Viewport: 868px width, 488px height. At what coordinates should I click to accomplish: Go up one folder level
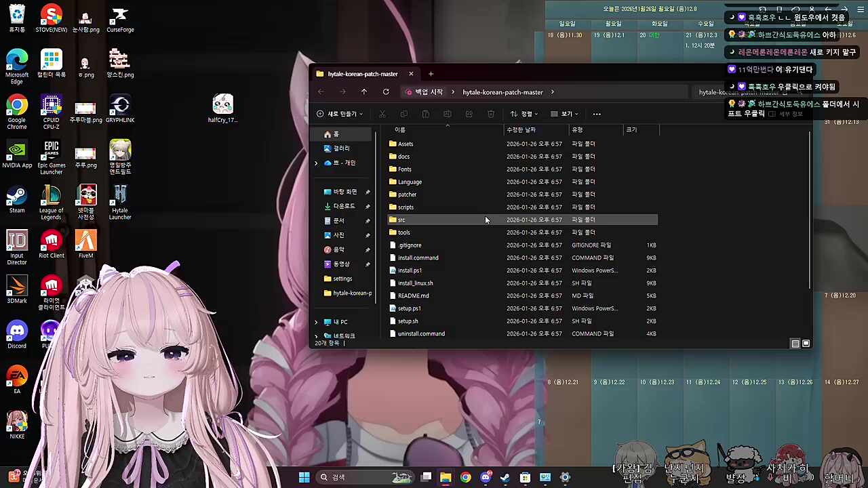[x=364, y=92]
